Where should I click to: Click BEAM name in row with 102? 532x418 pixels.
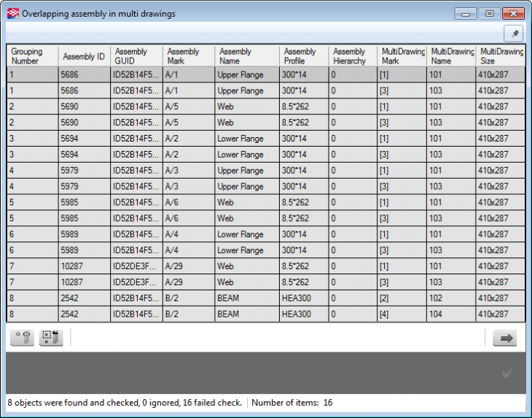247,298
